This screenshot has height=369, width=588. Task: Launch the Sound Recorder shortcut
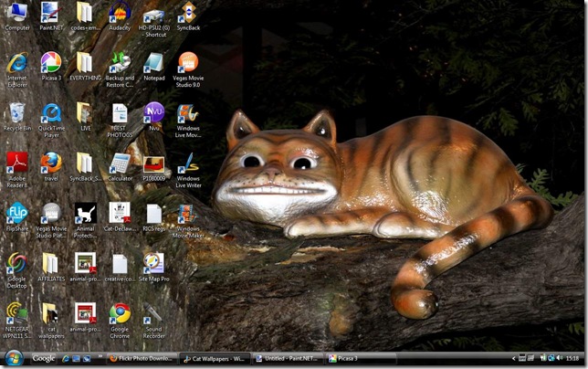coord(153,314)
